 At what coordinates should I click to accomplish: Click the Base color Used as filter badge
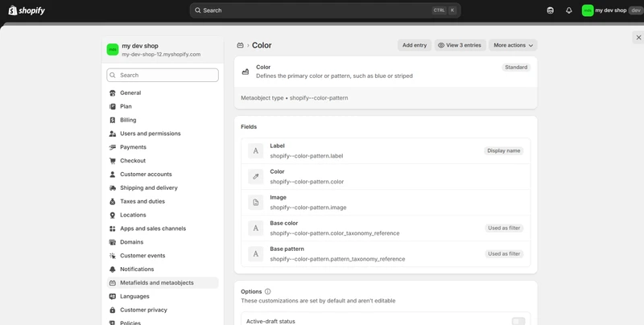(504, 228)
